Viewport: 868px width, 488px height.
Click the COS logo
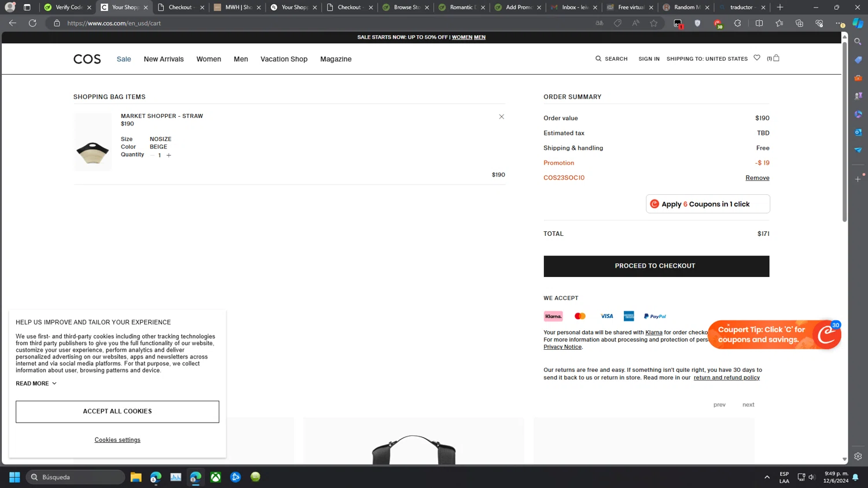point(87,59)
